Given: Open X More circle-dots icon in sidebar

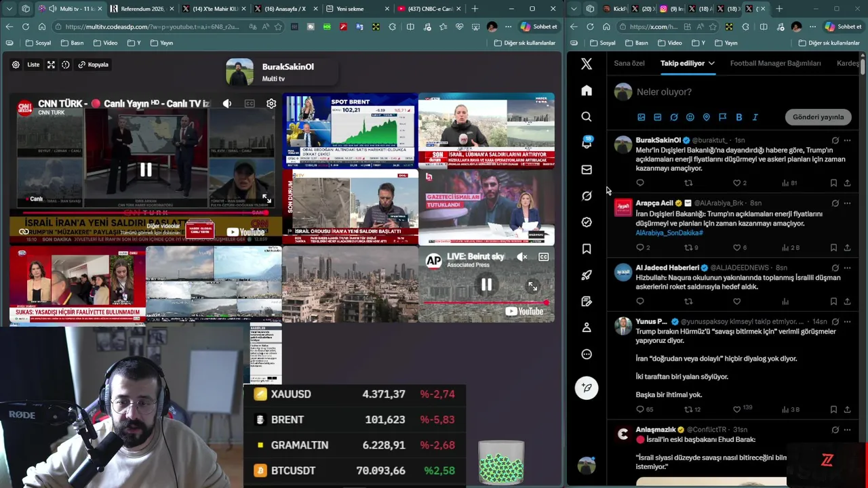Looking at the screenshot, I should (587, 354).
